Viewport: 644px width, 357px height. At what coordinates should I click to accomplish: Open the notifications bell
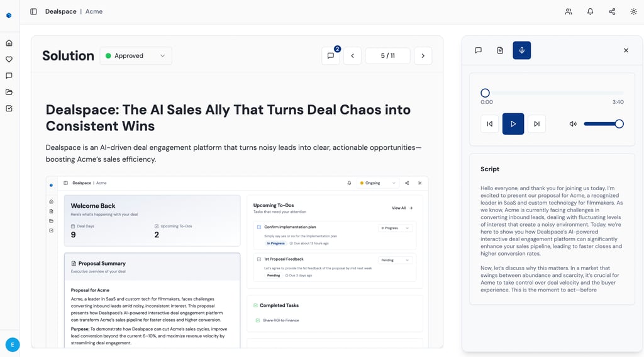[590, 11]
